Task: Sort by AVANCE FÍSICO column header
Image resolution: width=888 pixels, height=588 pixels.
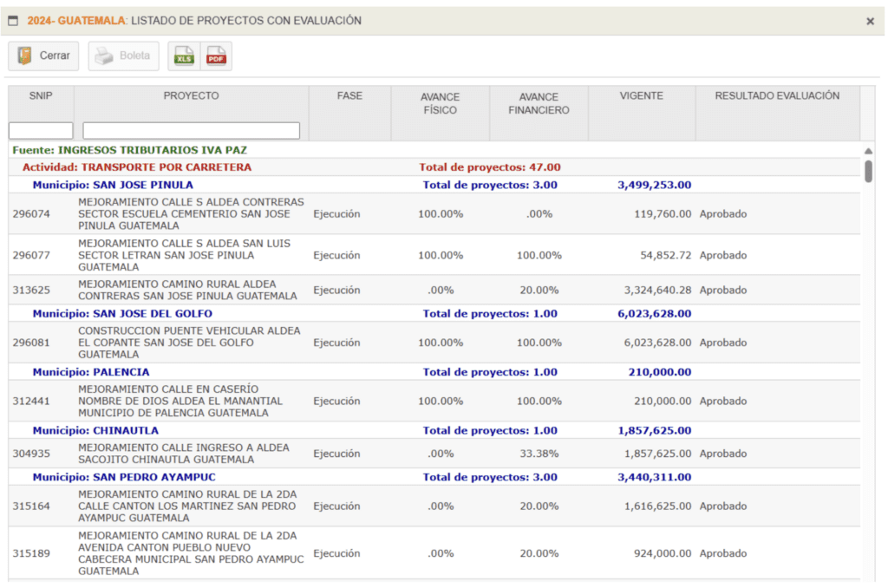Action: point(440,103)
